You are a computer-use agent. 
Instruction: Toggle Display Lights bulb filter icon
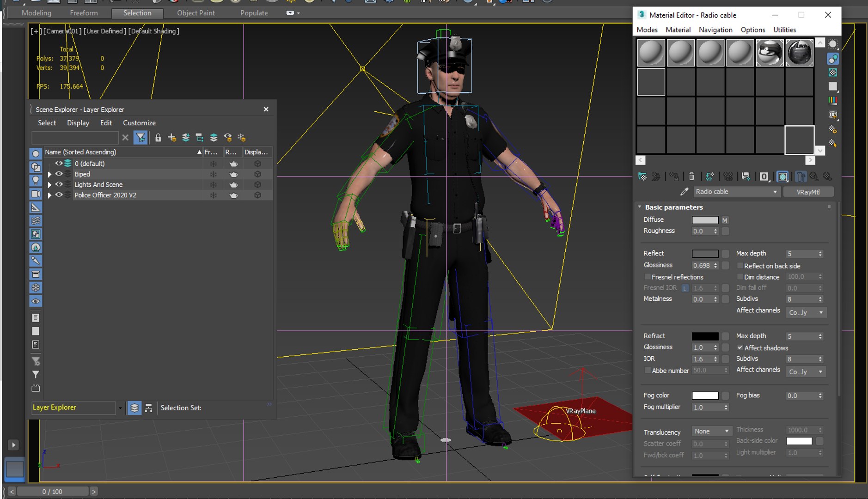click(36, 180)
